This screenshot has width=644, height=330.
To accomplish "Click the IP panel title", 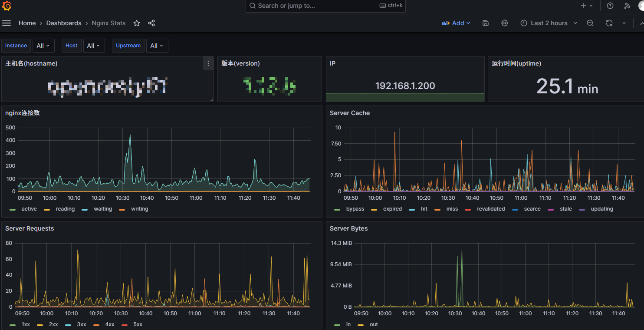I will coord(332,63).
